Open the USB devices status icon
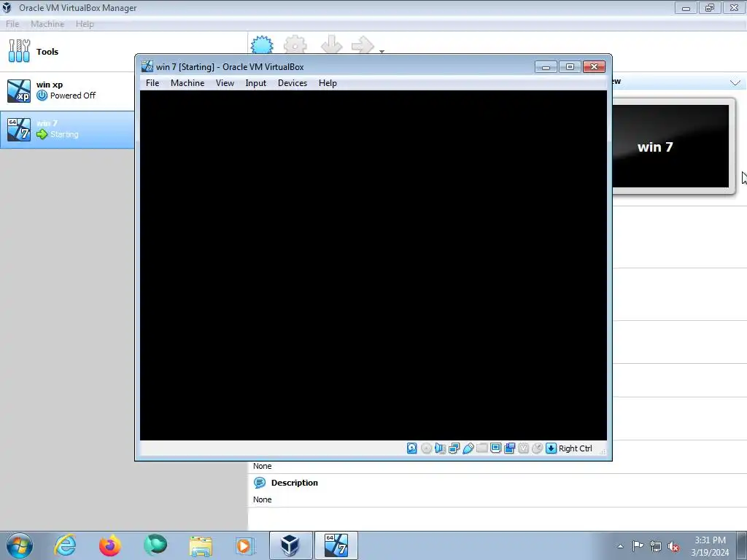 468,448
